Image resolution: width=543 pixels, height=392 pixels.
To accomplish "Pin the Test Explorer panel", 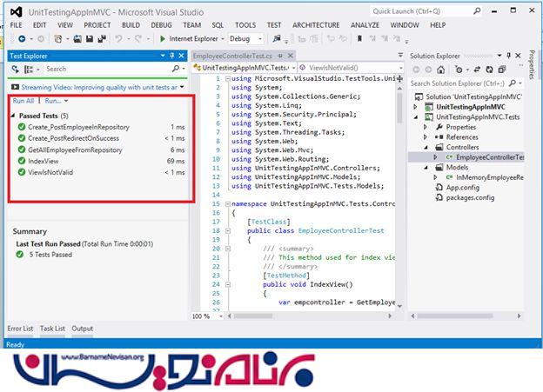I will click(171, 56).
